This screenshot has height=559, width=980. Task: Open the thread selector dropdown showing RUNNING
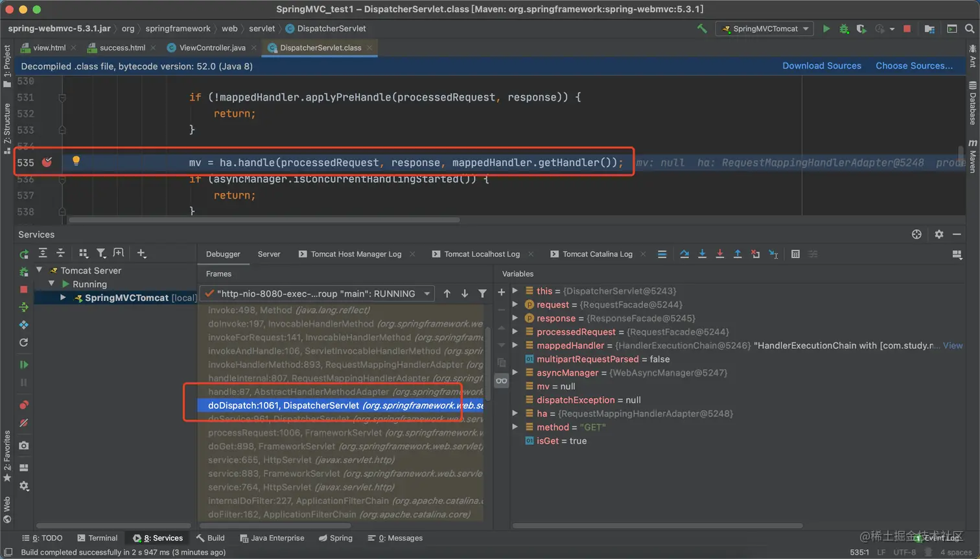(x=317, y=294)
